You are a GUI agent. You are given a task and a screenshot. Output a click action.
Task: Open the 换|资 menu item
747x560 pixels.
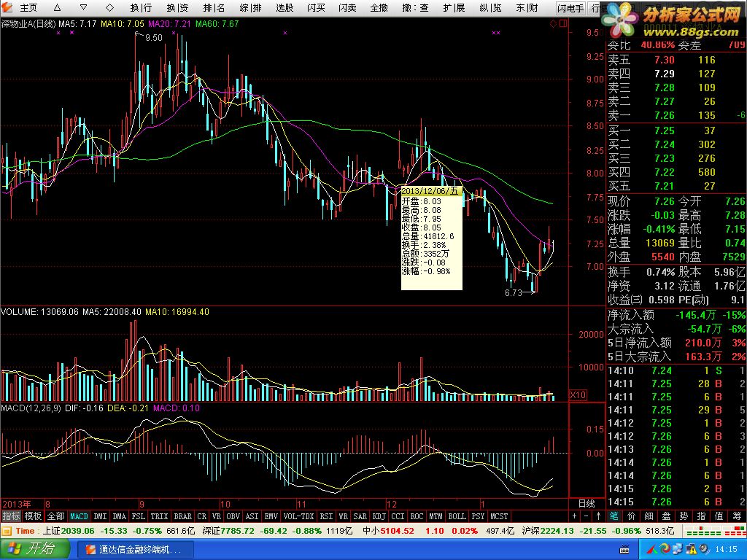pyautogui.click(x=177, y=7)
